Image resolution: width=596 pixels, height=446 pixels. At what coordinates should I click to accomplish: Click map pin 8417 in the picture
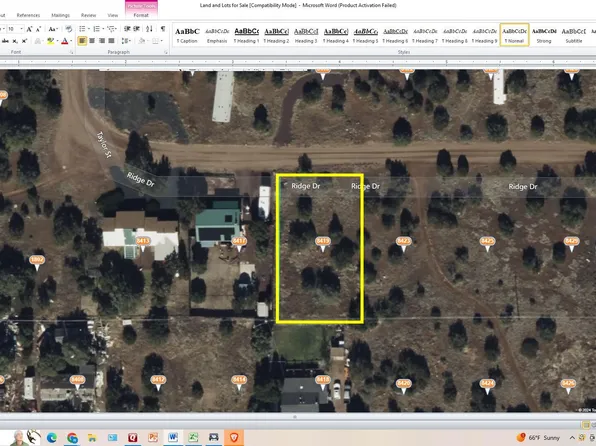click(239, 243)
